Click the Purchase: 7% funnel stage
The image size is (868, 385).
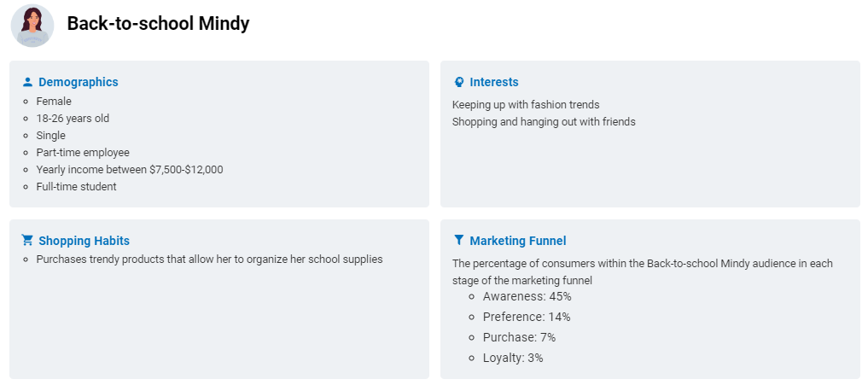(519, 337)
